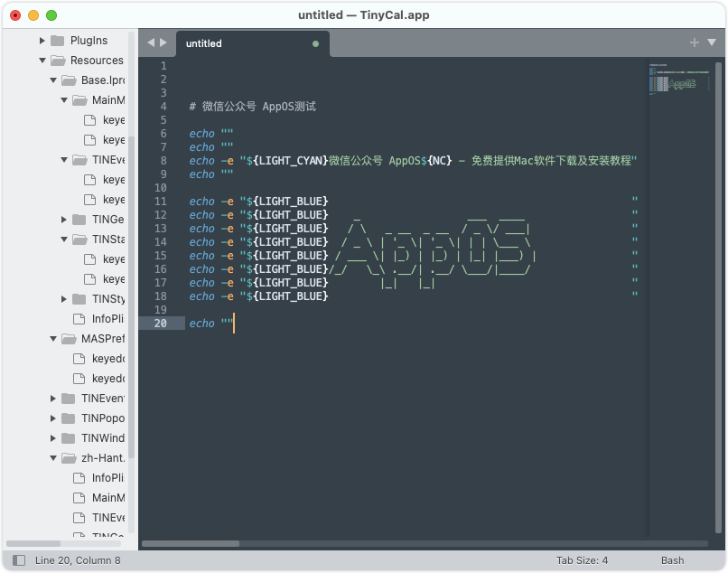Collapse the MASPref folder arrow
The image size is (728, 573).
(53, 339)
